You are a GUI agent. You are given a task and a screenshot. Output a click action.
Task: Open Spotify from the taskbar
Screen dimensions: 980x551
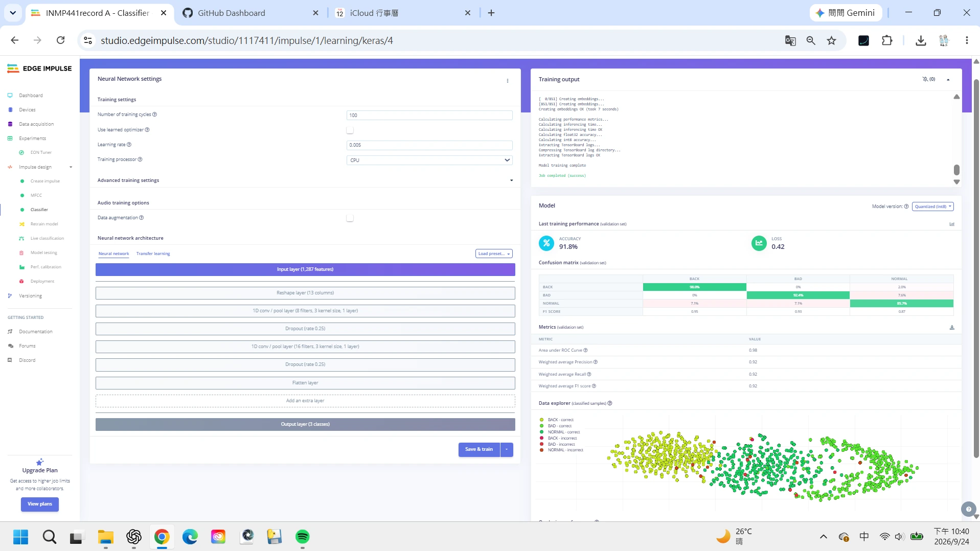pos(303,537)
